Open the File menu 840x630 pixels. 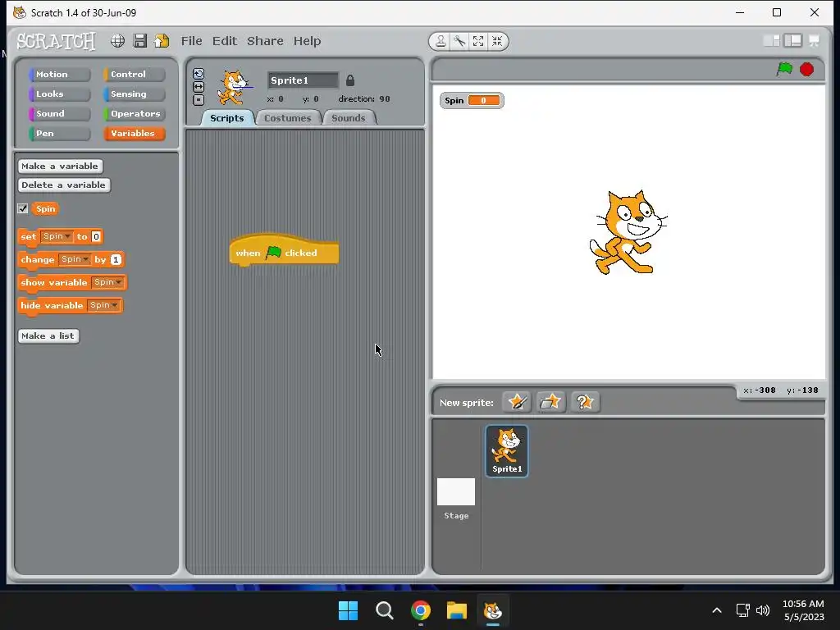191,41
